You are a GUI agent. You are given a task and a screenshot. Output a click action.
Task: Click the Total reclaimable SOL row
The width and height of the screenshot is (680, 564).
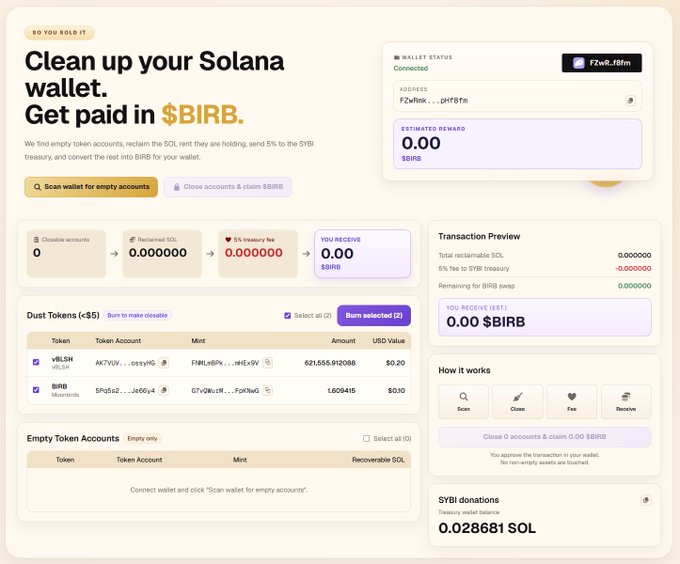(x=545, y=255)
